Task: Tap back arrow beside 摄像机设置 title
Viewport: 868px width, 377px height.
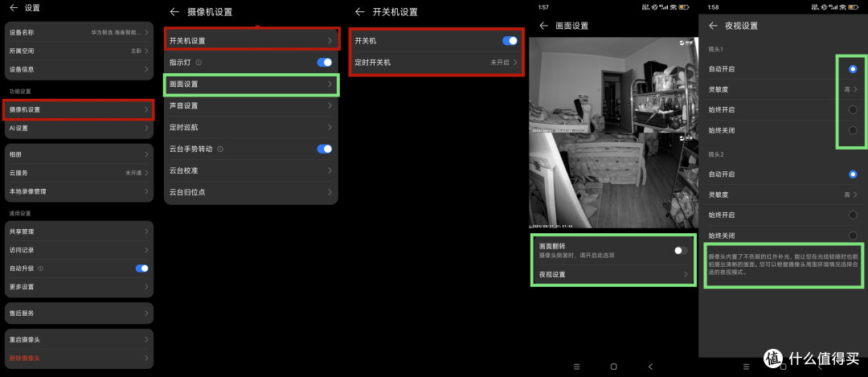Action: tap(175, 11)
